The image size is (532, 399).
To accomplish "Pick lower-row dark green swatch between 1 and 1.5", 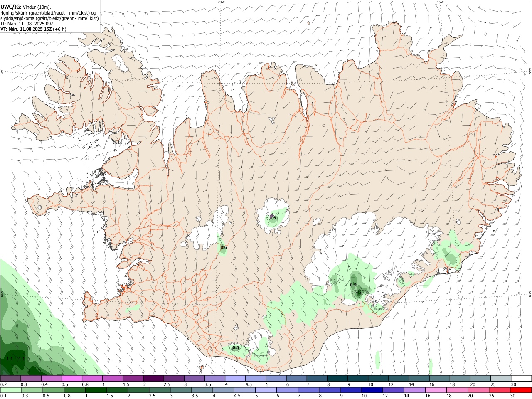I will [x=96, y=390].
